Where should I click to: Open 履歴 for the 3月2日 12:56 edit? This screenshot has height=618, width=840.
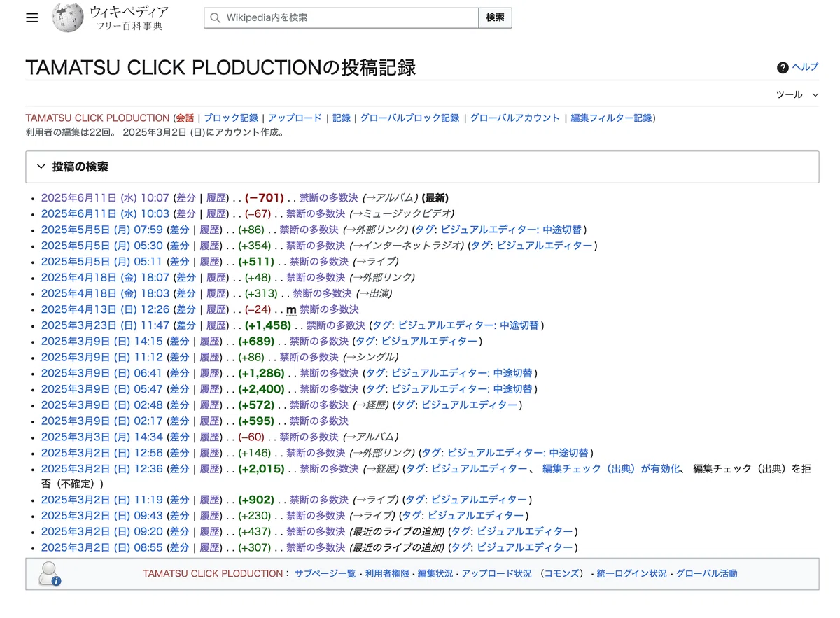[x=211, y=454]
